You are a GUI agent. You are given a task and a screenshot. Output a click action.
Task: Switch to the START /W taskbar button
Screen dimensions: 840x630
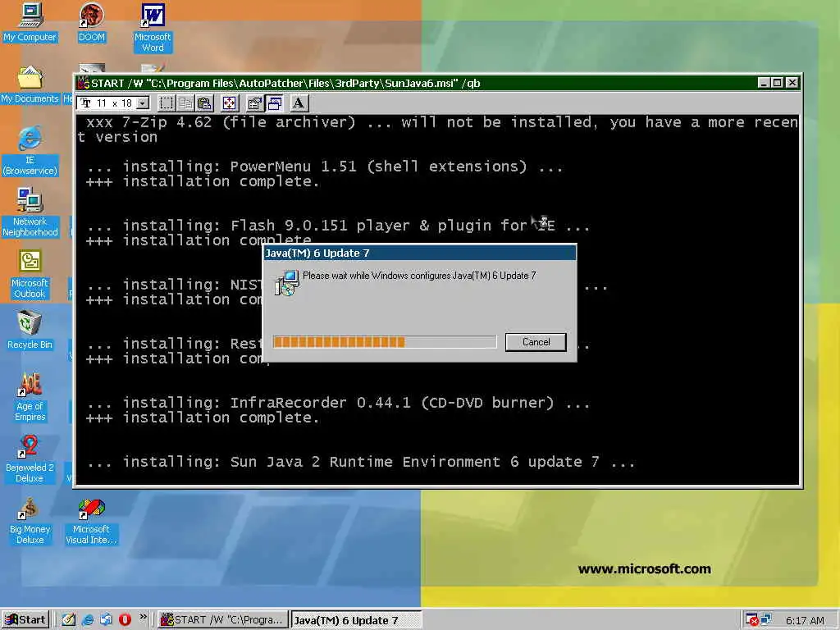point(223,620)
